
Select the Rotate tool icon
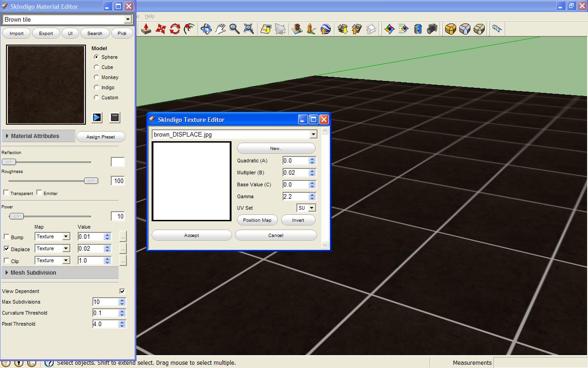(x=175, y=29)
